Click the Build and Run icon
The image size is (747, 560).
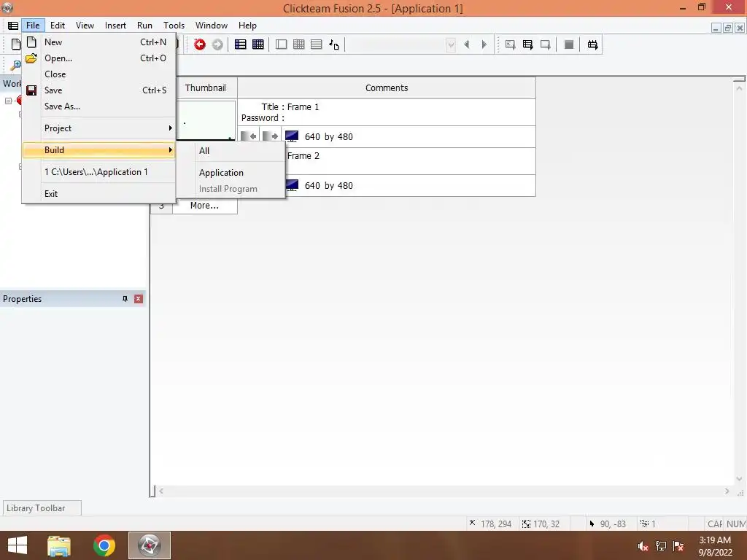[592, 44]
